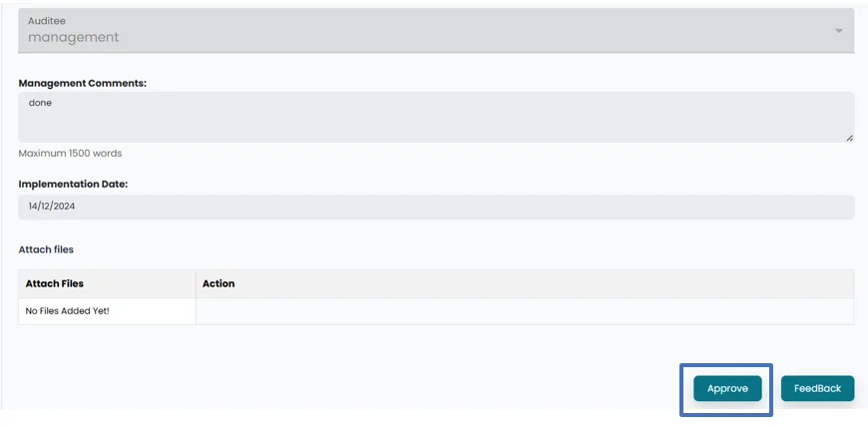The width and height of the screenshot is (868, 426).
Task: Click the 'Maximum 1500 words' hint text
Action: click(70, 154)
